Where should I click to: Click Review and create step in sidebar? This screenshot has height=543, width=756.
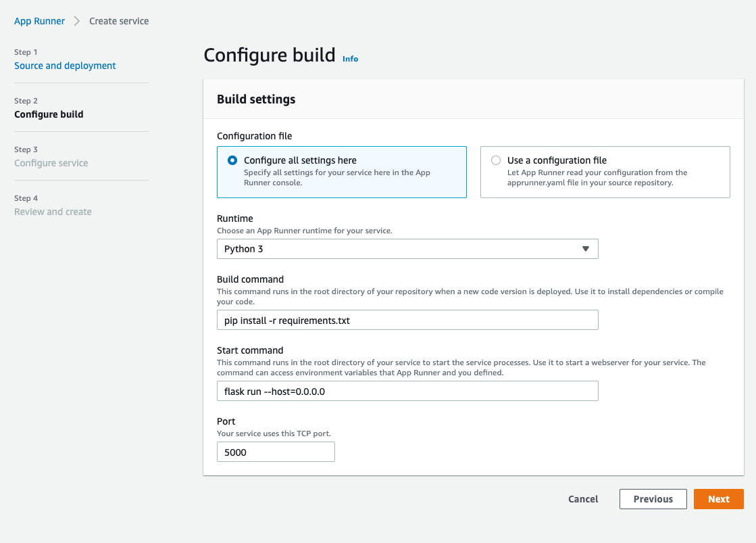[x=53, y=212]
